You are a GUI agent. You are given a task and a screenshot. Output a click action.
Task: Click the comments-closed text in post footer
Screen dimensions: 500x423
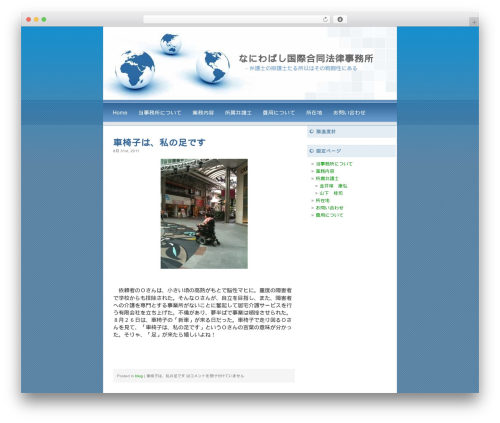tap(195, 376)
